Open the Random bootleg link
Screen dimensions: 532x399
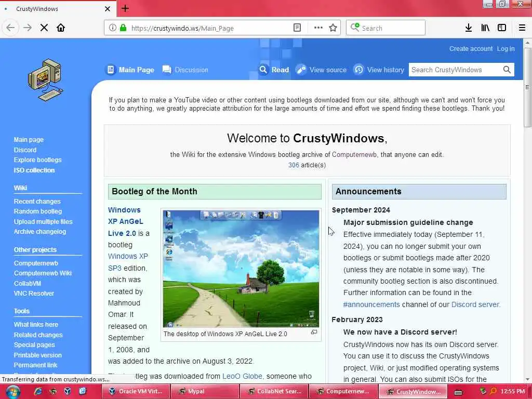(x=37, y=211)
